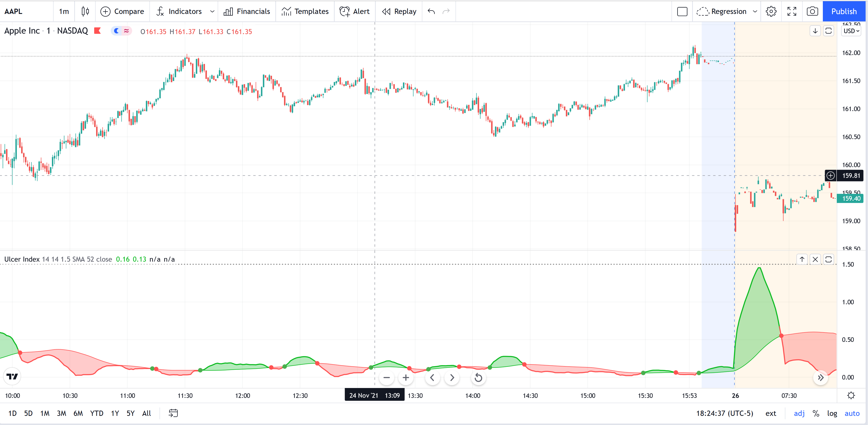This screenshot has width=868, height=425.
Task: Toggle adj adjusted data
Action: (799, 413)
